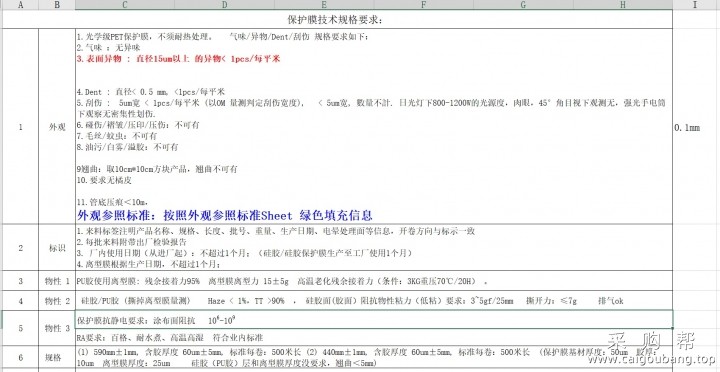Select column I header
This screenshot has height=372, width=720.
click(x=695, y=5)
